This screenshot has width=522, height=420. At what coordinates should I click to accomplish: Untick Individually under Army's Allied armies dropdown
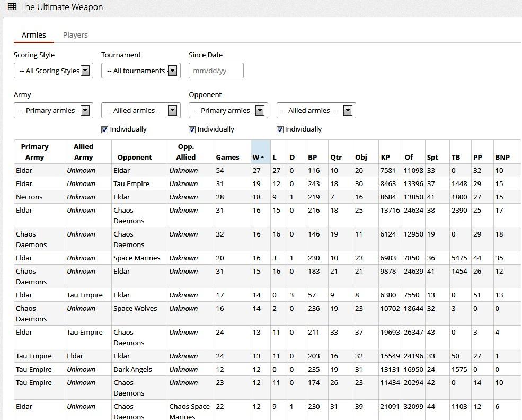pyautogui.click(x=104, y=129)
